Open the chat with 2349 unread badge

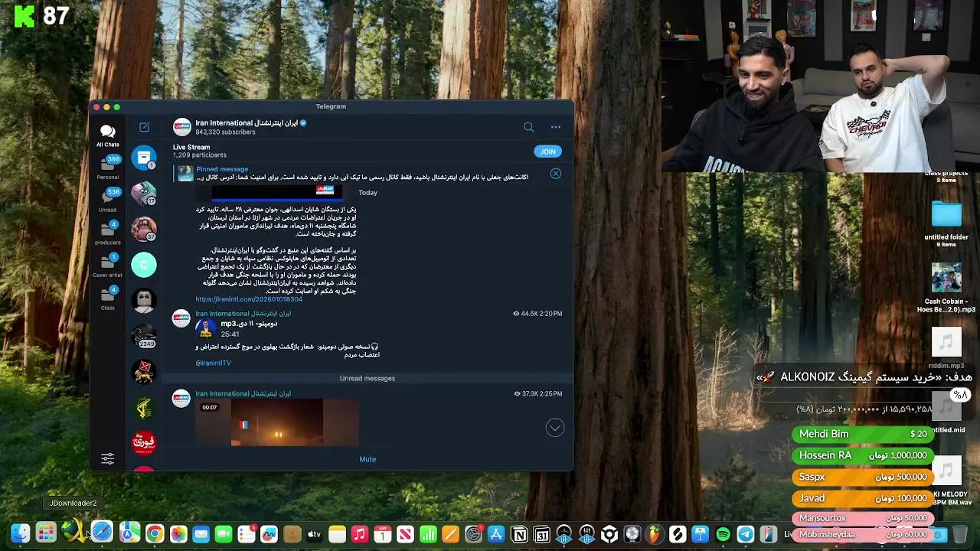(x=144, y=336)
